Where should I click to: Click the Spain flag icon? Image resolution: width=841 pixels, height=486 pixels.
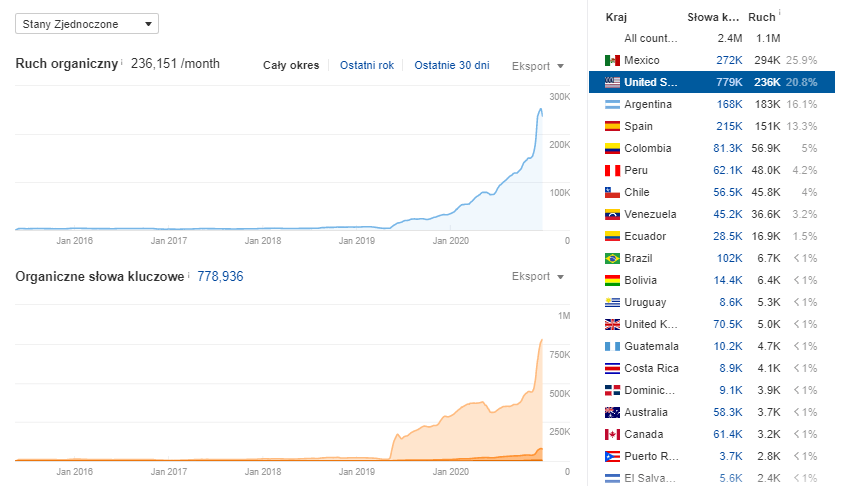click(x=612, y=127)
